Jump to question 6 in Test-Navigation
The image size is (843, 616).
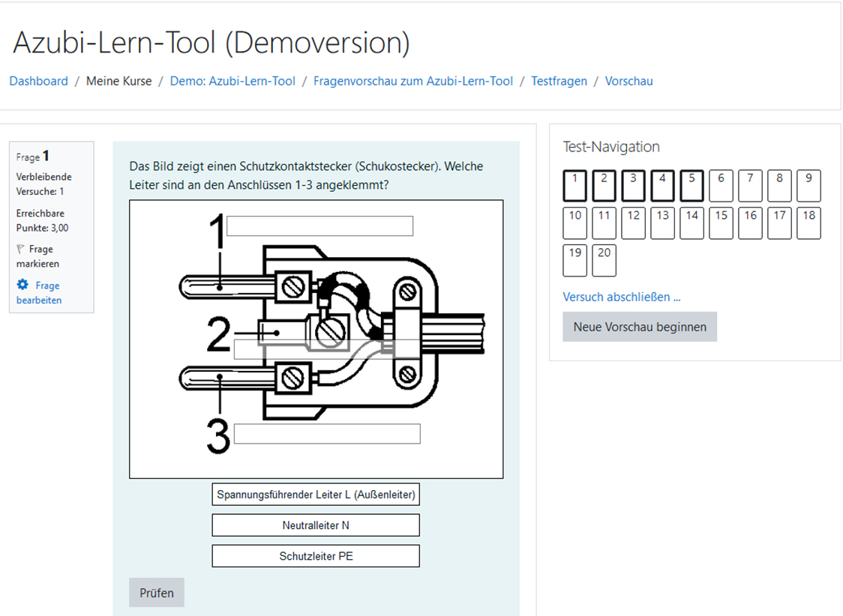[721, 185]
